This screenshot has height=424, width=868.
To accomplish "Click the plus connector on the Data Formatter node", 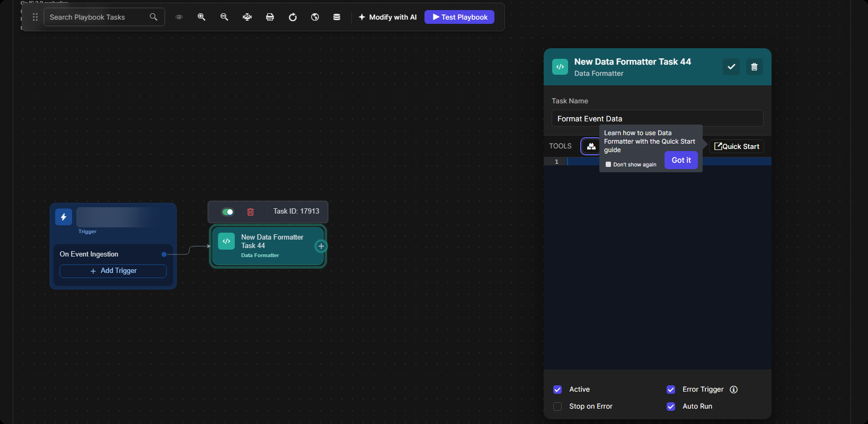I will (321, 246).
